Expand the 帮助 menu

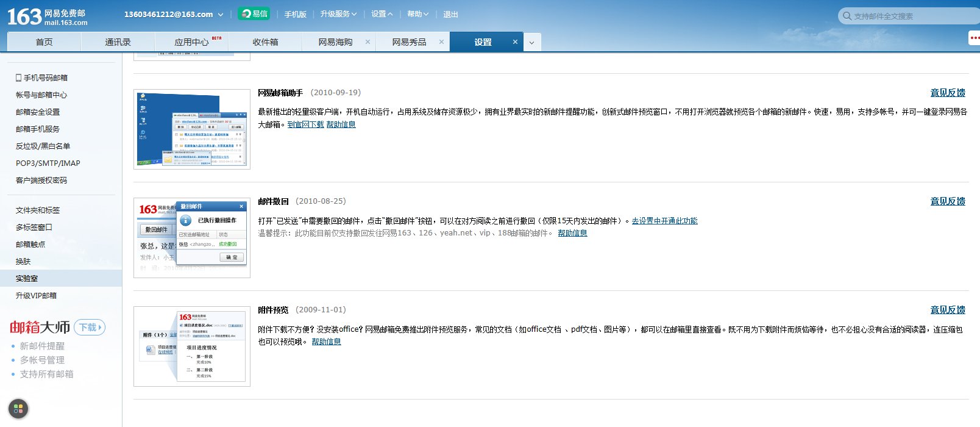coord(417,14)
